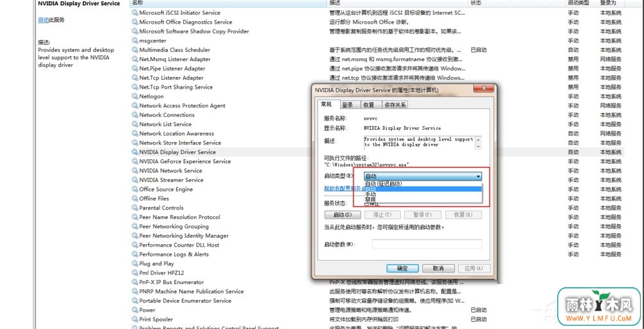This screenshot has height=329, width=644.
Task: Open the 启动类型 combo box arrow
Action: point(478,177)
